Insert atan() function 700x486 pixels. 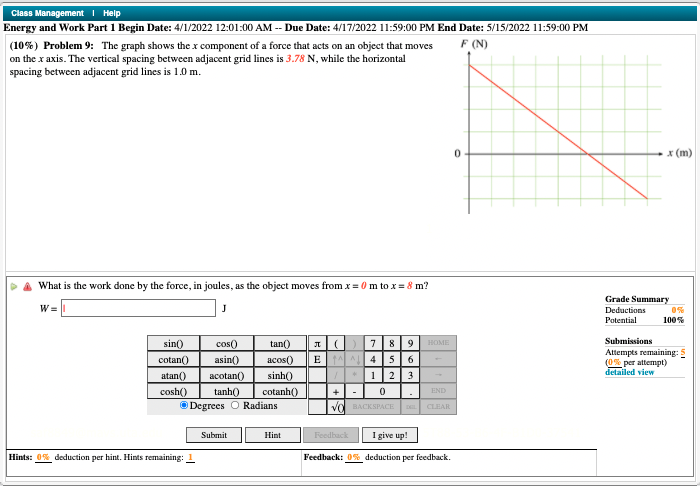click(x=173, y=375)
